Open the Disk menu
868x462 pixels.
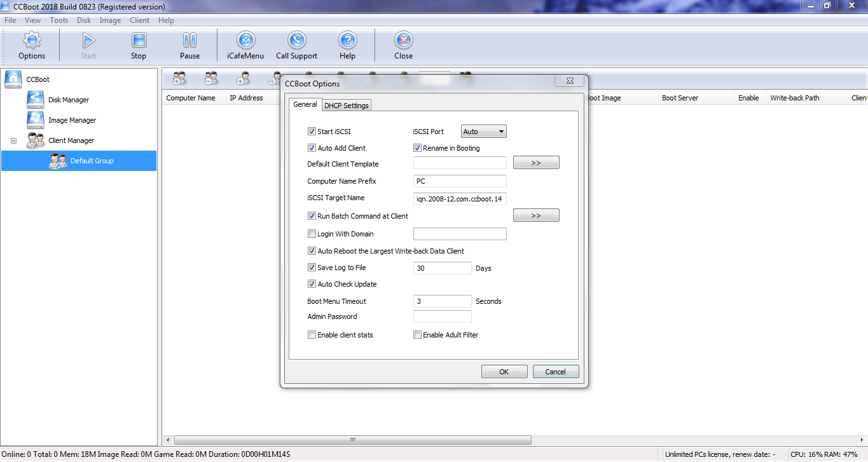click(x=84, y=20)
